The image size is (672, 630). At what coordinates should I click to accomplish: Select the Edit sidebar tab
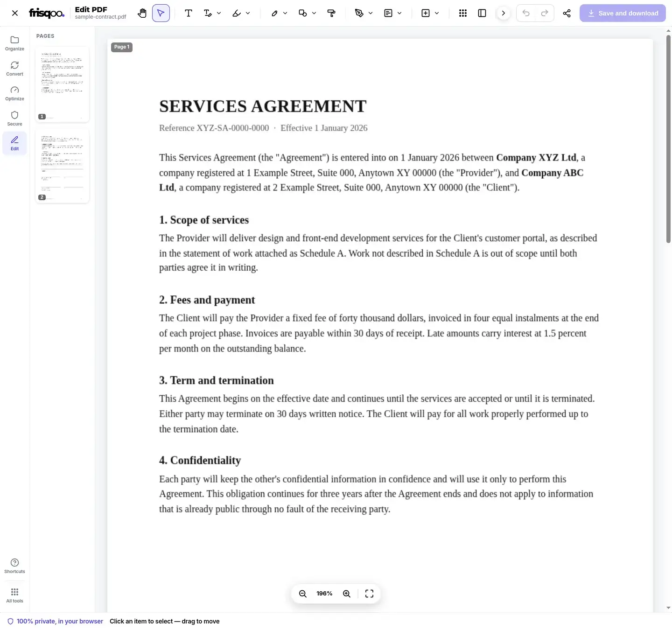[x=14, y=143]
